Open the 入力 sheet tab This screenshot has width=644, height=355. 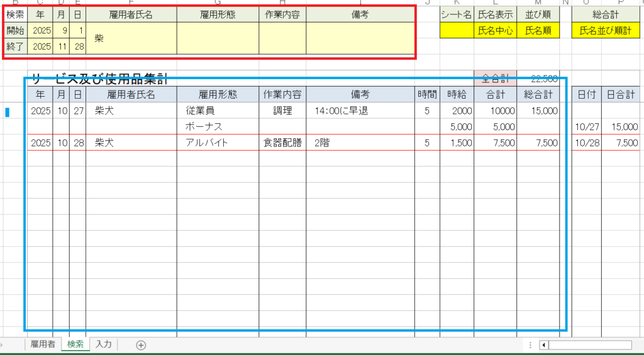tap(104, 344)
